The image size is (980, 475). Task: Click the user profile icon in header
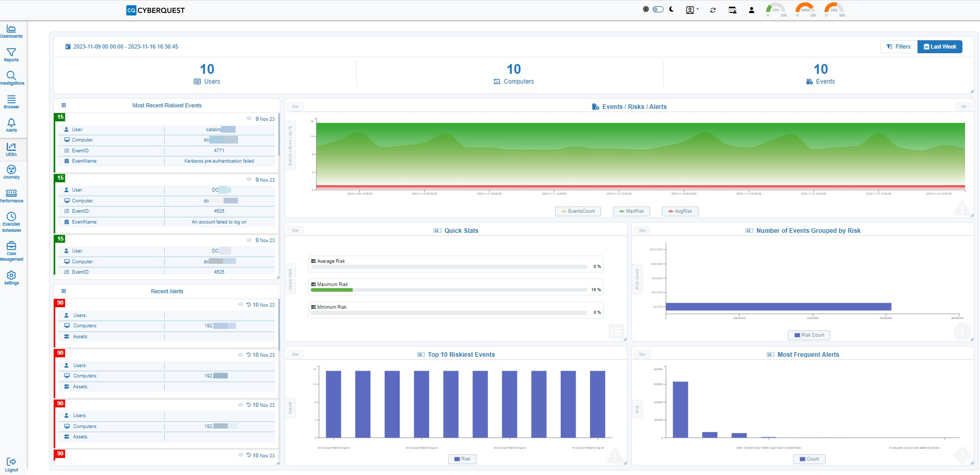pos(751,10)
